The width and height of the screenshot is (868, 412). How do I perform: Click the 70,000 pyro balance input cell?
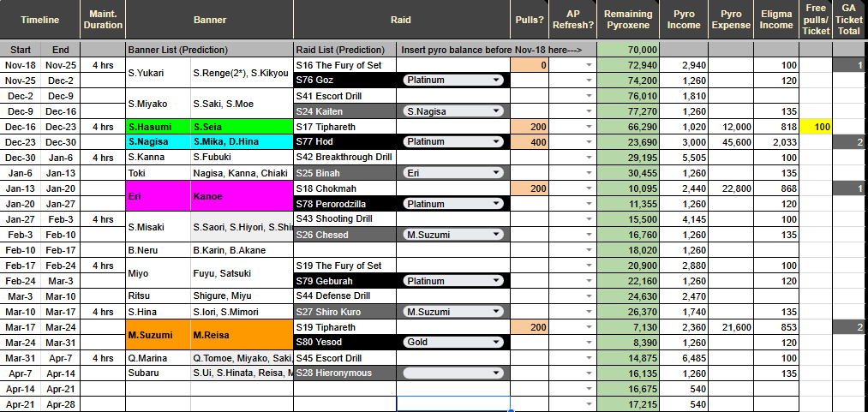[629, 50]
